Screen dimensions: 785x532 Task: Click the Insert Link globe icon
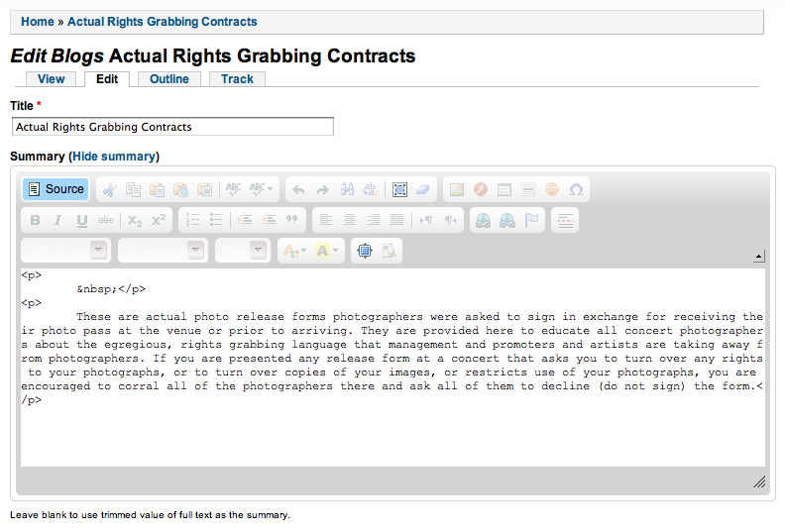click(x=483, y=220)
